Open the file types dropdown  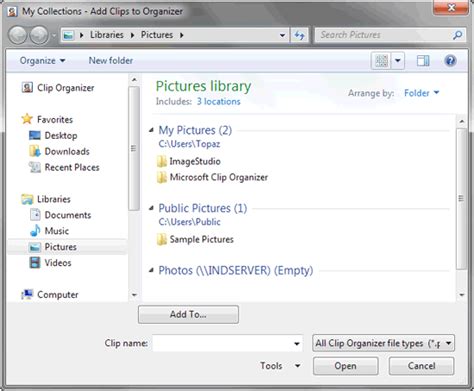pyautogui.click(x=383, y=343)
